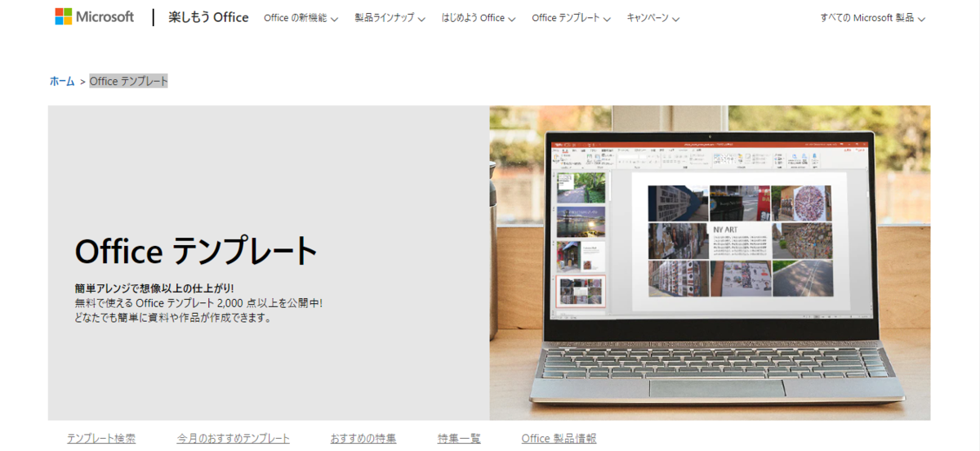Click 簡単アレンジで想像以上の仕上がり! text

point(154,288)
